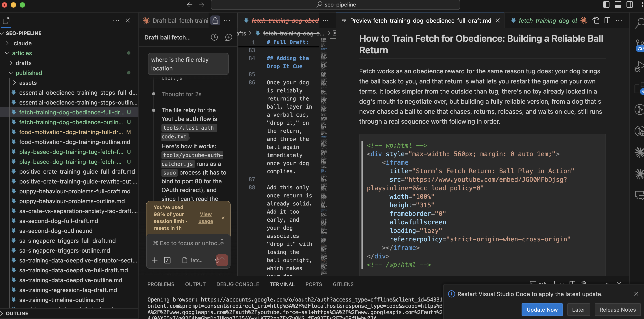Go forward with the navigation arrow
Screen dimensions: 644x319
click(202, 5)
